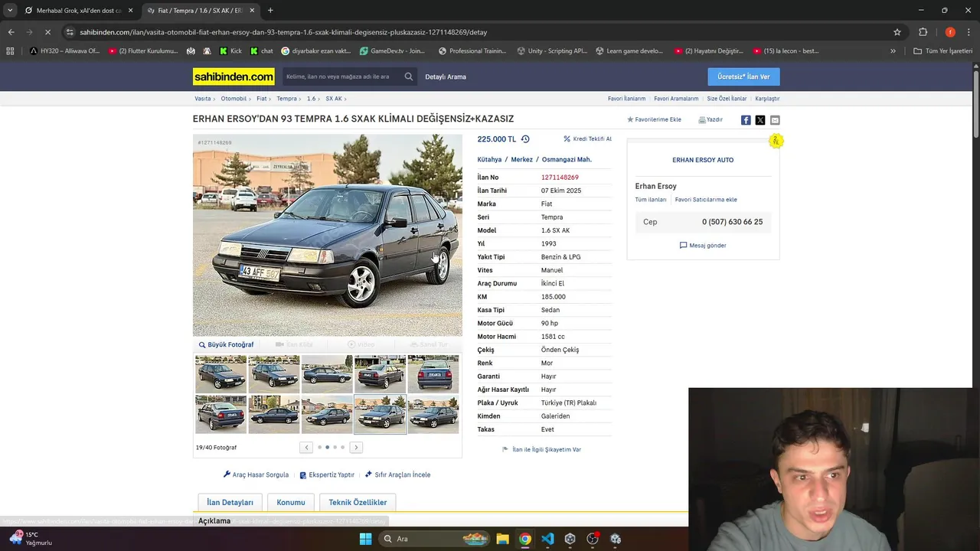The height and width of the screenshot is (551, 980).
Task: Go to next thumbnail page arrow
Action: click(x=356, y=447)
